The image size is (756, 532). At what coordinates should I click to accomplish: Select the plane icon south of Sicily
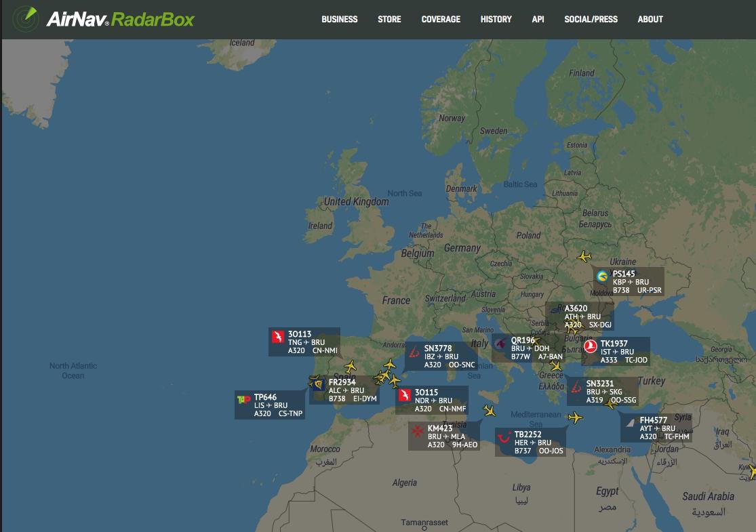(490, 411)
